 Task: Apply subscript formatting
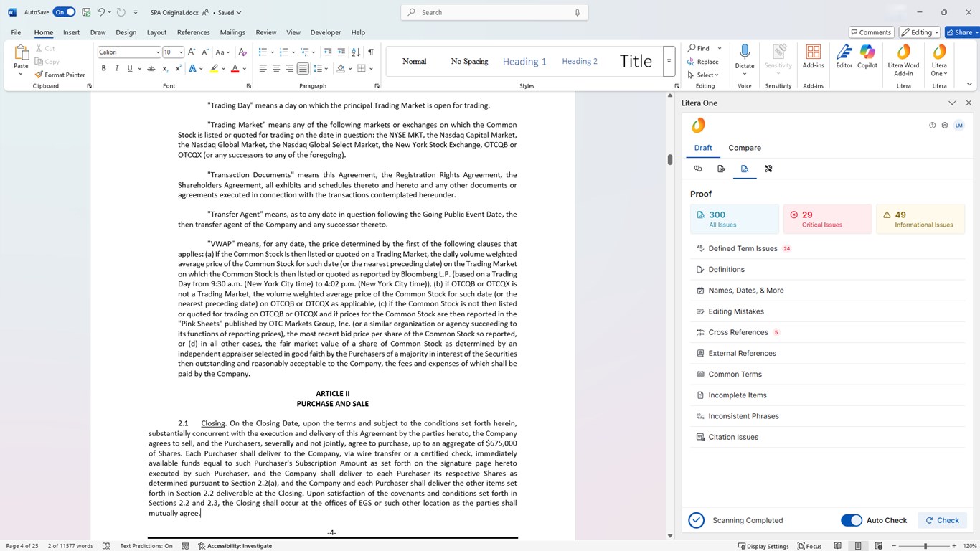pyautogui.click(x=165, y=69)
